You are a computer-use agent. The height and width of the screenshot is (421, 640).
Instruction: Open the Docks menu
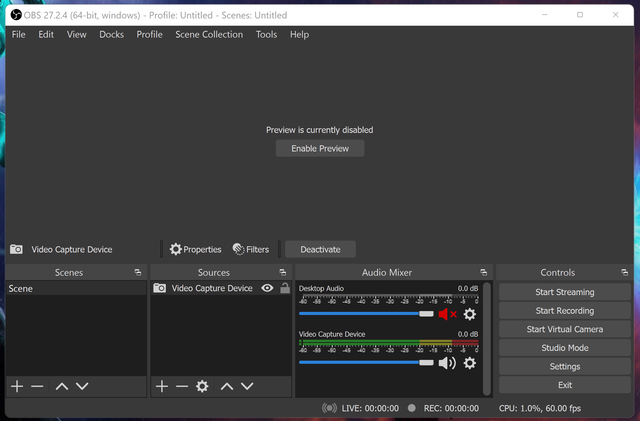tap(111, 35)
